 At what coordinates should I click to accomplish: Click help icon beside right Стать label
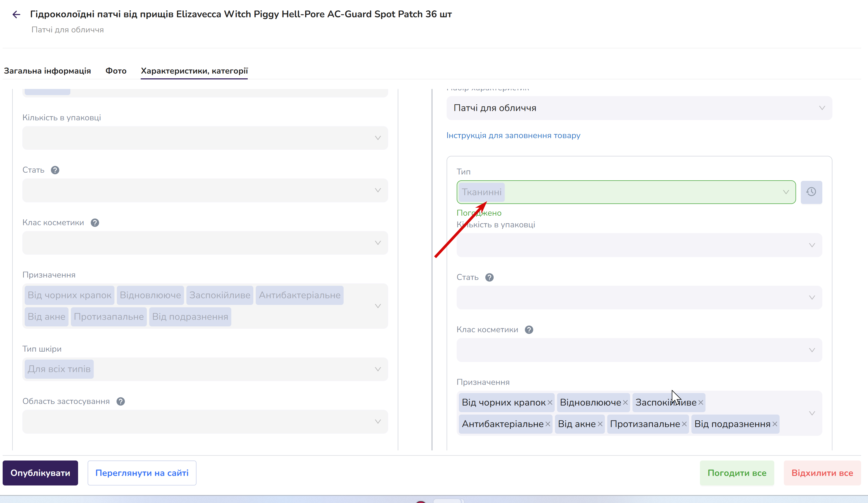(489, 277)
